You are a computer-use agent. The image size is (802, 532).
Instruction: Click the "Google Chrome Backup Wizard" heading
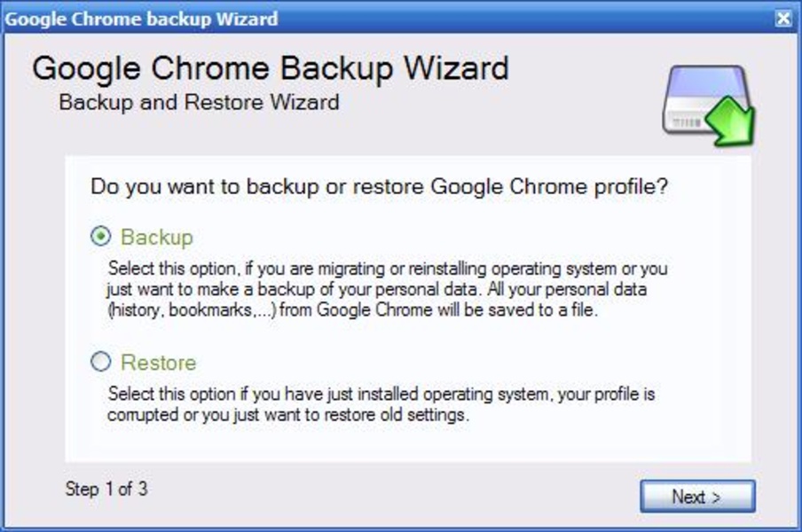coord(271,68)
